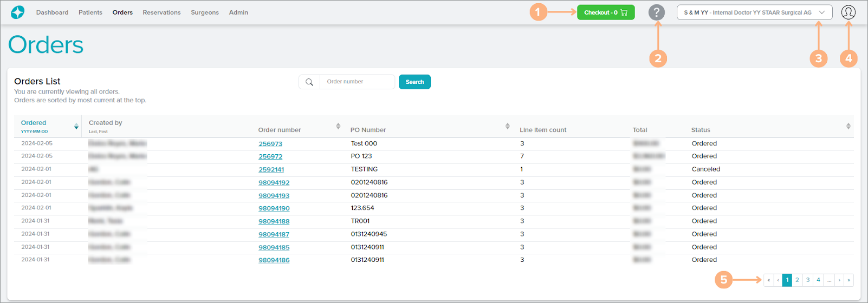Open the Patients menu
This screenshot has height=303, width=868.
point(90,12)
